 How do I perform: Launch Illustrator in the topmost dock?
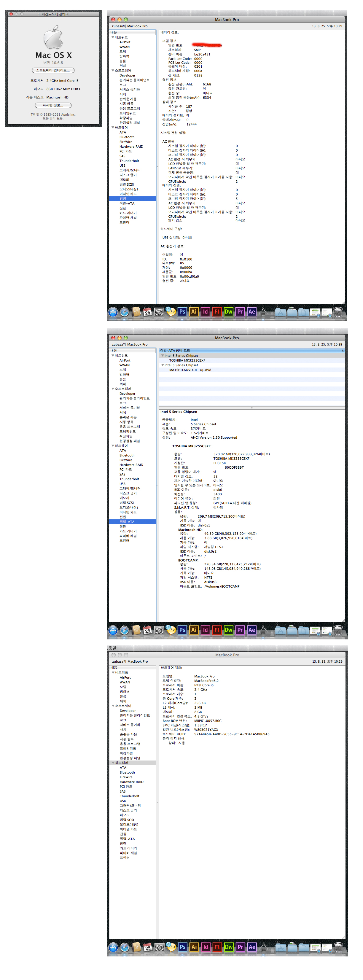pos(194,311)
